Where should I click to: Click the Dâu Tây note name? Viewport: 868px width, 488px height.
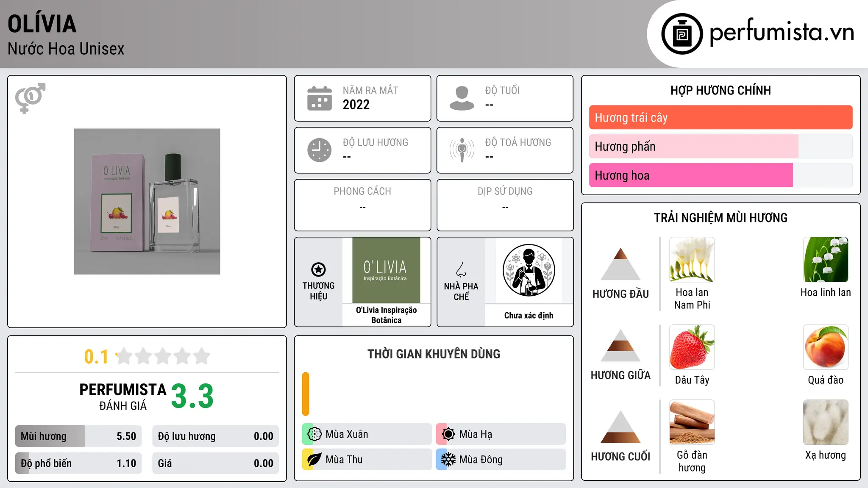692,380
